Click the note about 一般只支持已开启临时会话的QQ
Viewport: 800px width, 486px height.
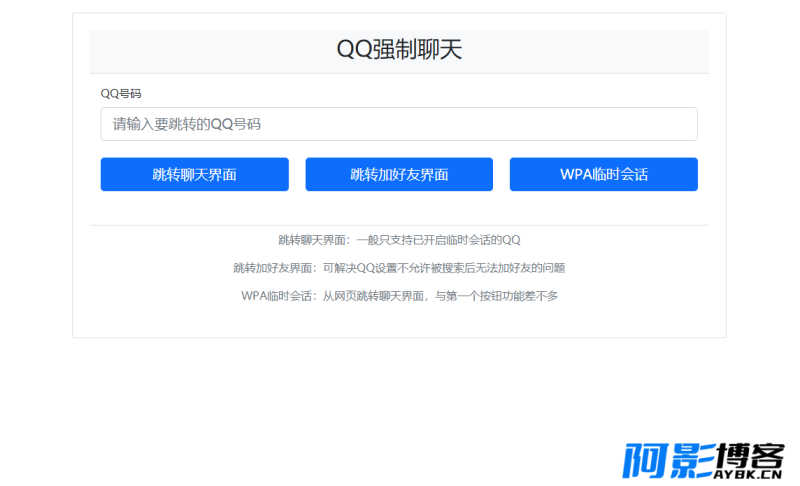coord(399,240)
